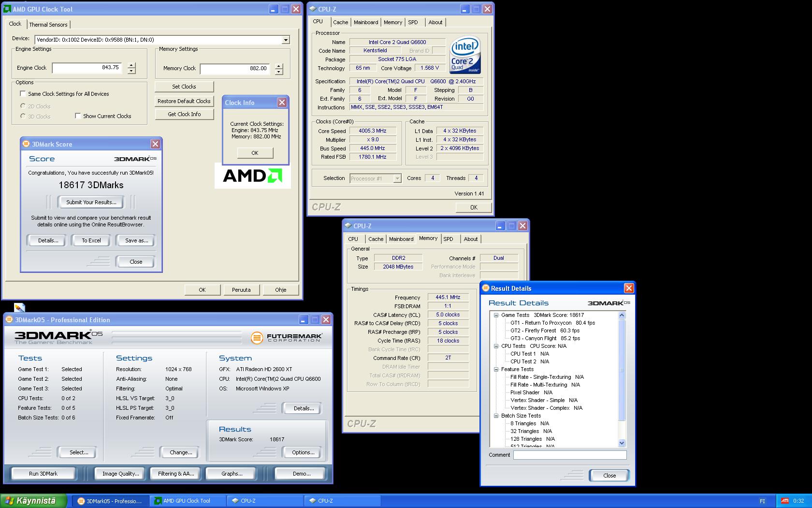Open Image Quality... in 3DMark05

point(121,474)
